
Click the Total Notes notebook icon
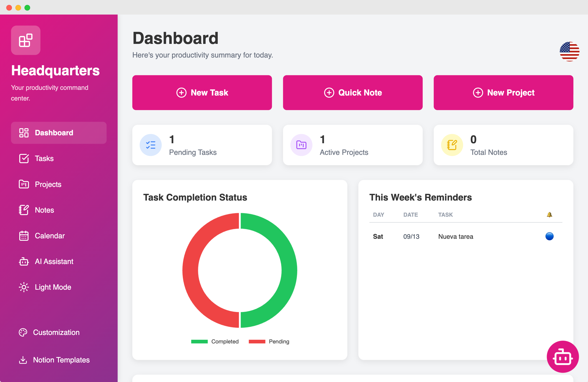coord(452,145)
